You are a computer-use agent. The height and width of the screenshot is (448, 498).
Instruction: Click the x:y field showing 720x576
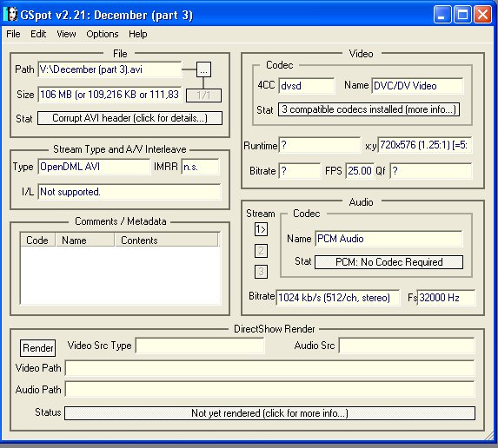(425, 145)
